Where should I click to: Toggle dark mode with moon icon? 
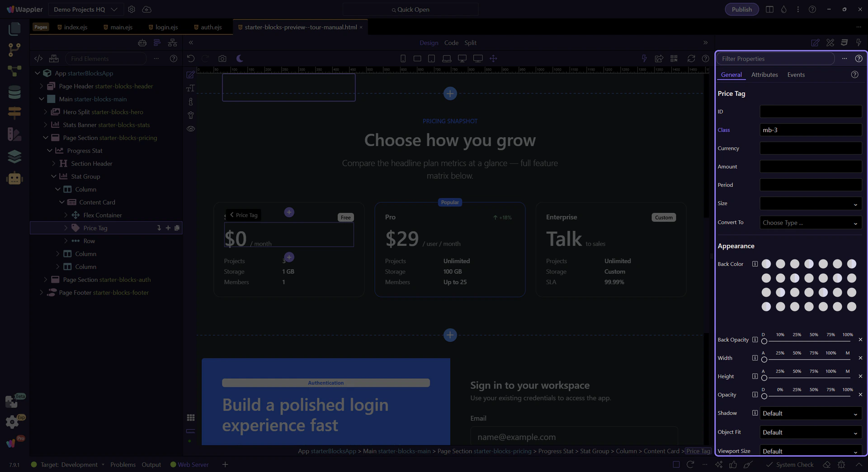pos(240,58)
